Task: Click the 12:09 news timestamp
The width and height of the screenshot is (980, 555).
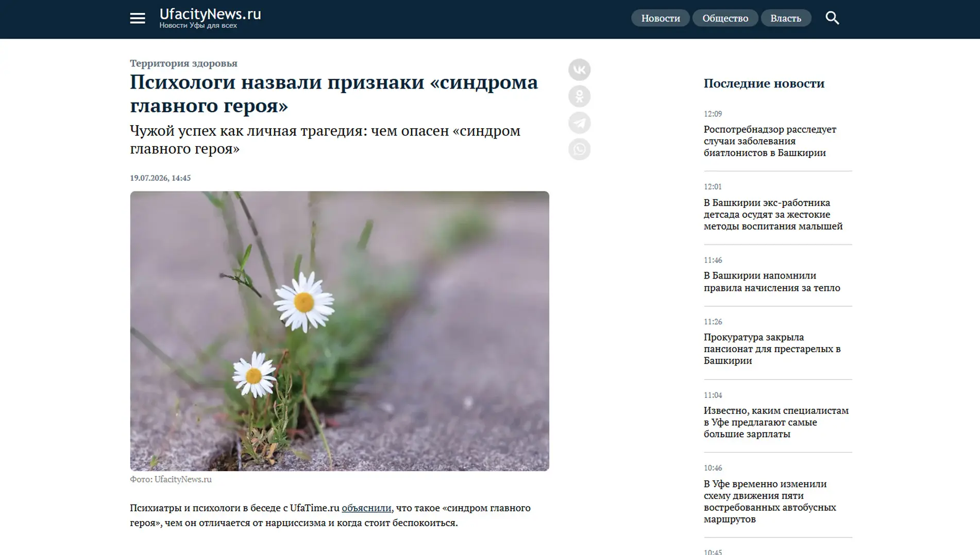Action: click(713, 114)
